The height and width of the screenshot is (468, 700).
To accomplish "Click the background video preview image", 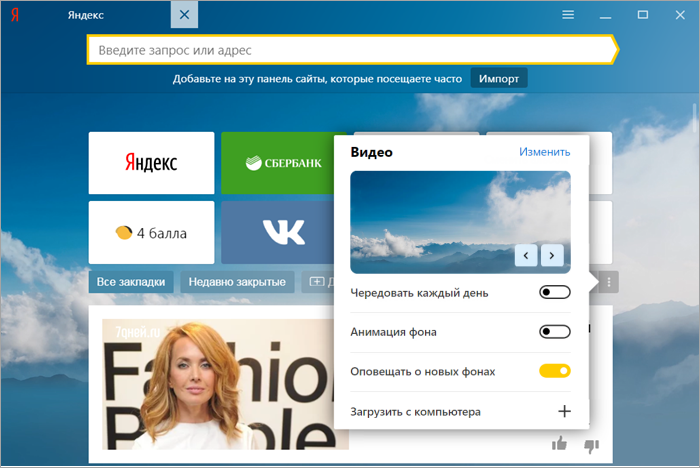I will point(460,222).
